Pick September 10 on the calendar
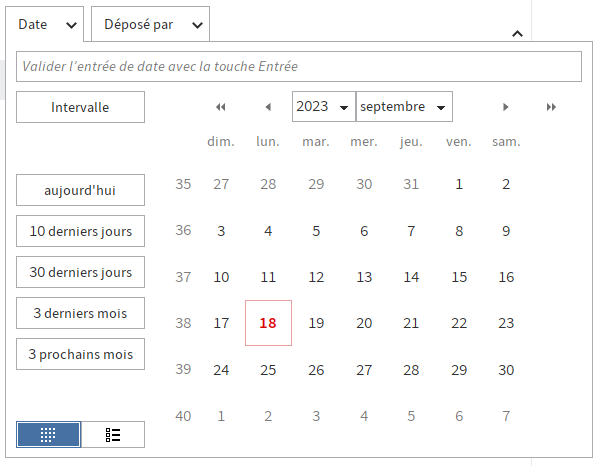The width and height of the screenshot is (599, 466). [221, 277]
